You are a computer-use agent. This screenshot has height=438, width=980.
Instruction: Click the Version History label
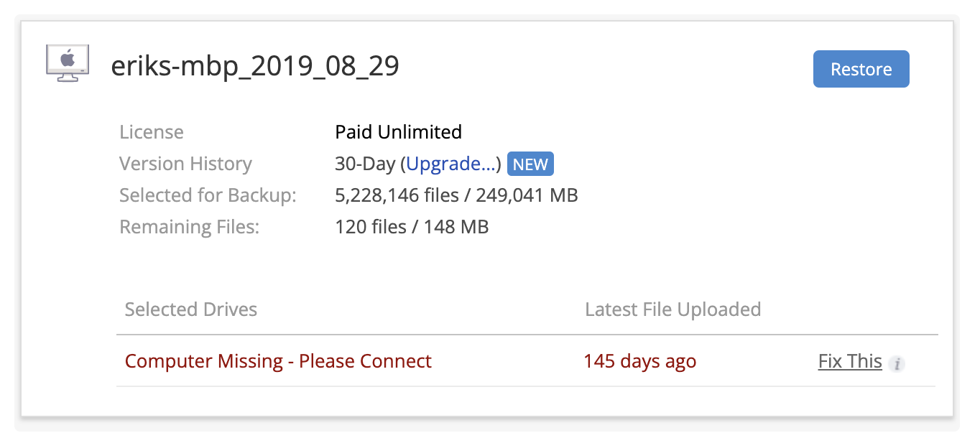(x=185, y=164)
